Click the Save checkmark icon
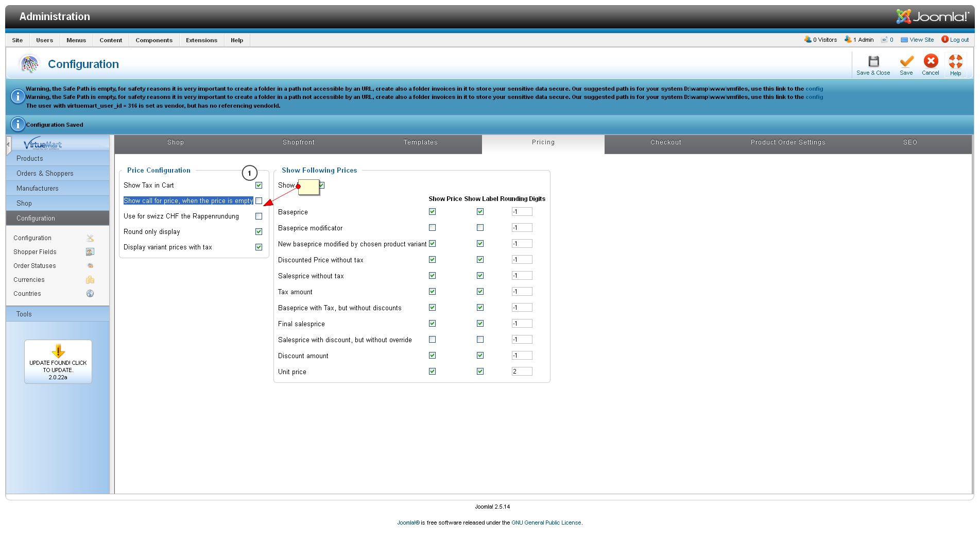Screen dimensions: 980x538 (906, 61)
